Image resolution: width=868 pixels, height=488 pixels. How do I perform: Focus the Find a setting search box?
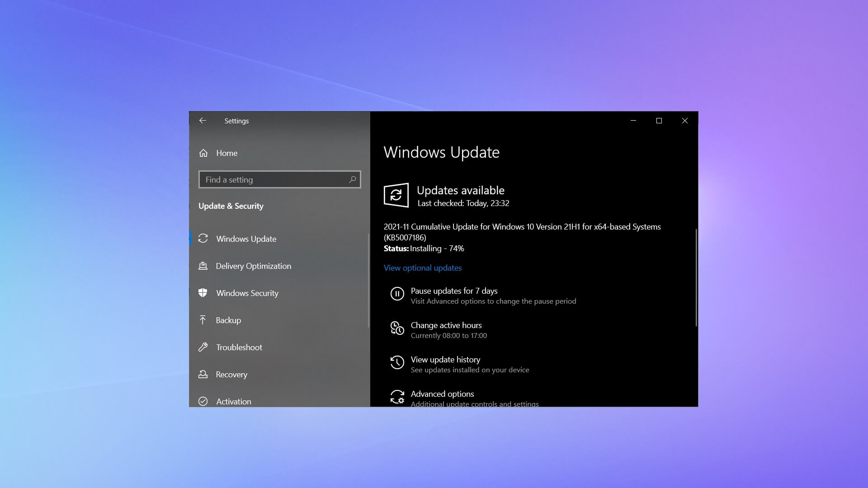click(x=280, y=179)
